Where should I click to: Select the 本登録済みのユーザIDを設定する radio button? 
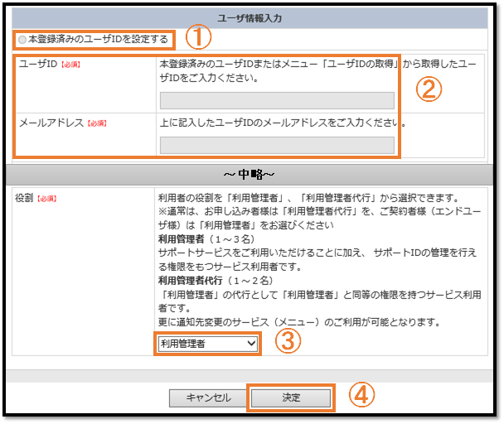22,39
